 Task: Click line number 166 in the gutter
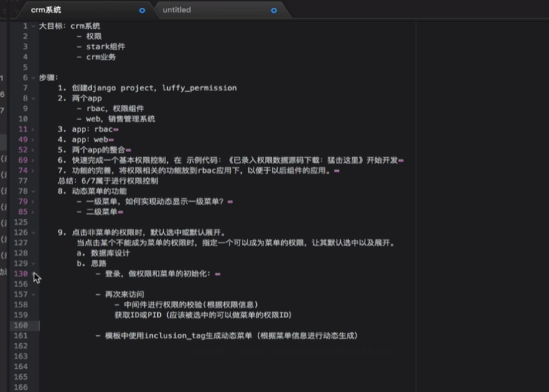21,387
